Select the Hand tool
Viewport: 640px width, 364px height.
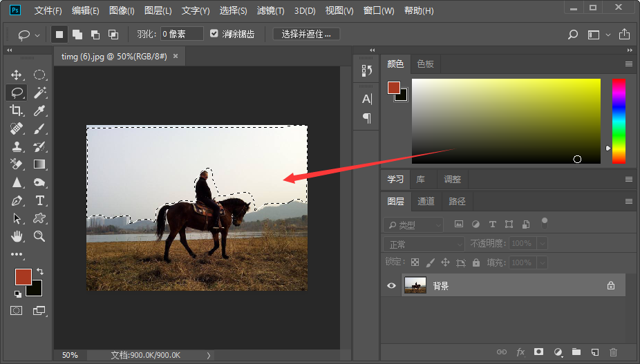click(17, 236)
